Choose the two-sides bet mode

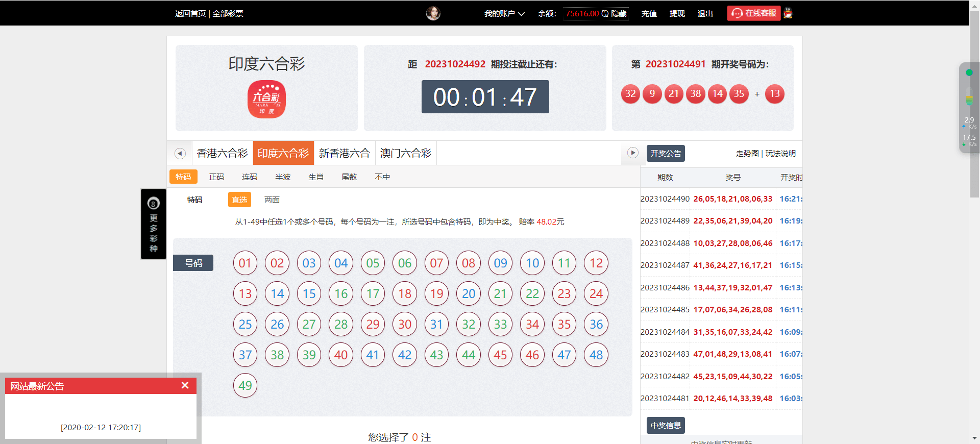pos(272,200)
